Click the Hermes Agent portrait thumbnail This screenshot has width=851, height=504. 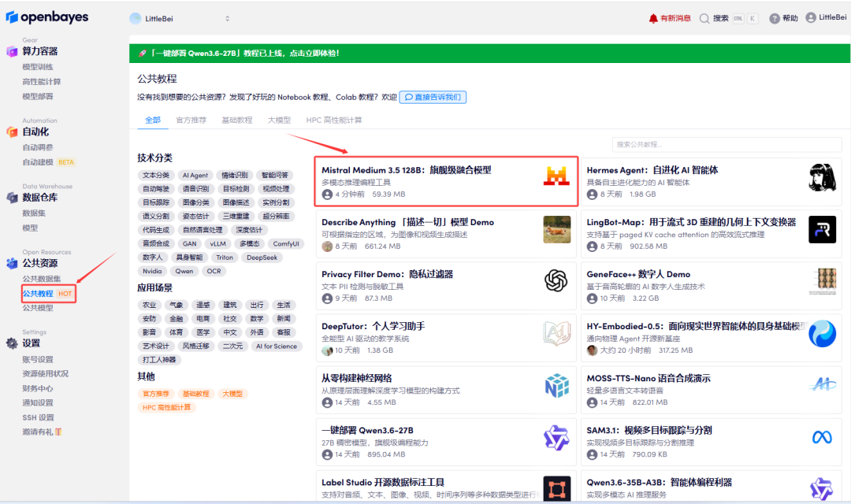click(822, 177)
